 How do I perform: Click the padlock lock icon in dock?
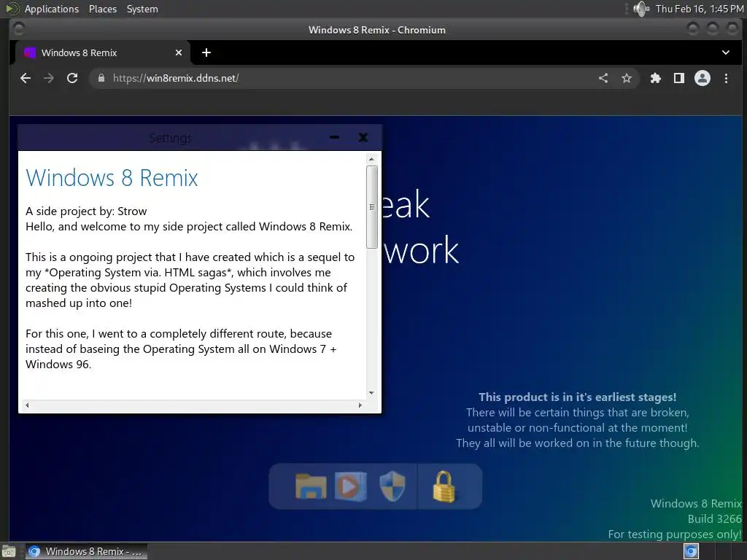point(444,486)
